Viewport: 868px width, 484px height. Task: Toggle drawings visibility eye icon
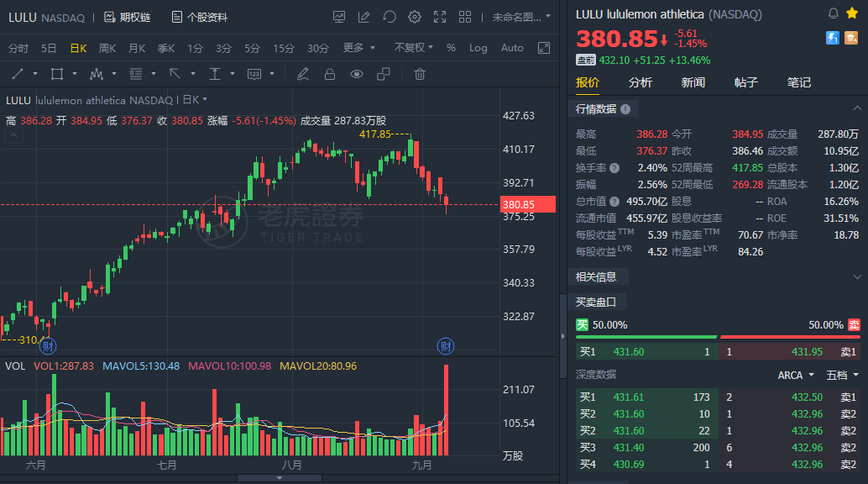coord(357,74)
